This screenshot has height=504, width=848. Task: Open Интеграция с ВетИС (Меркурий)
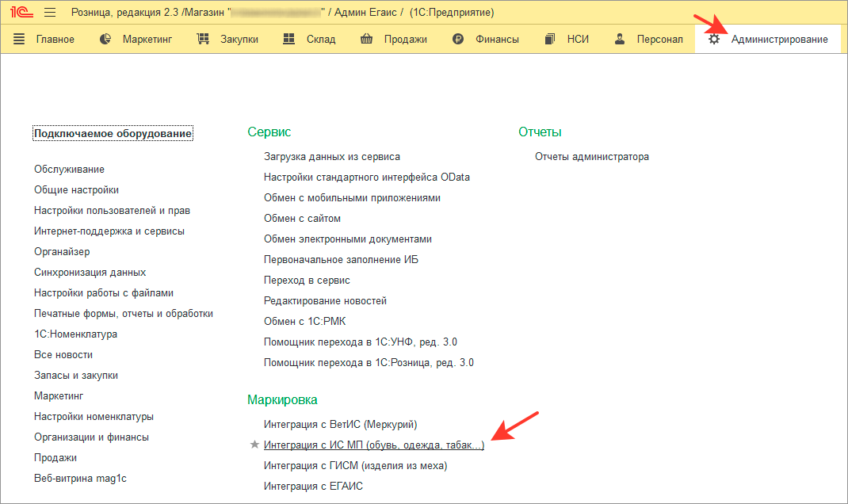[x=340, y=424]
